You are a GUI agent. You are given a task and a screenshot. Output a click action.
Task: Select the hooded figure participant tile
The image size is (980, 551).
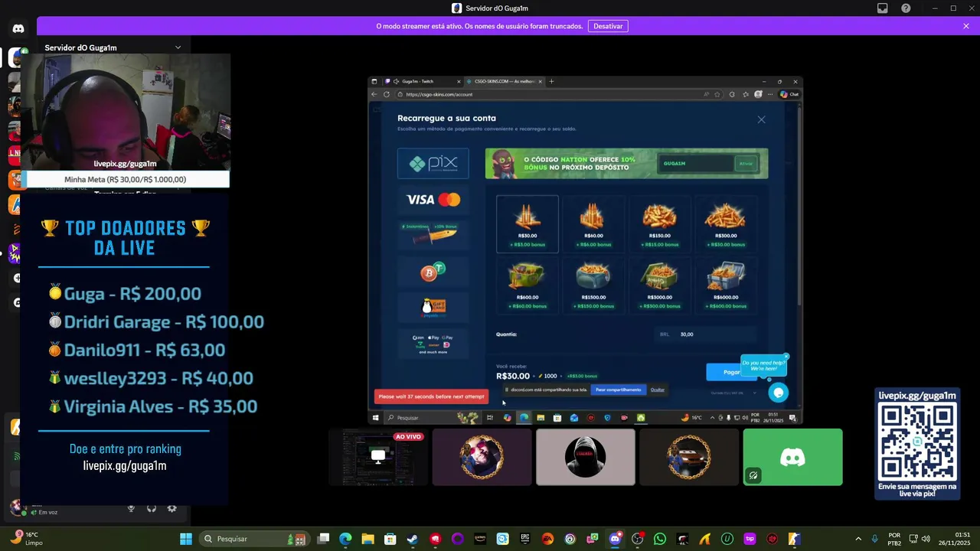coord(585,457)
